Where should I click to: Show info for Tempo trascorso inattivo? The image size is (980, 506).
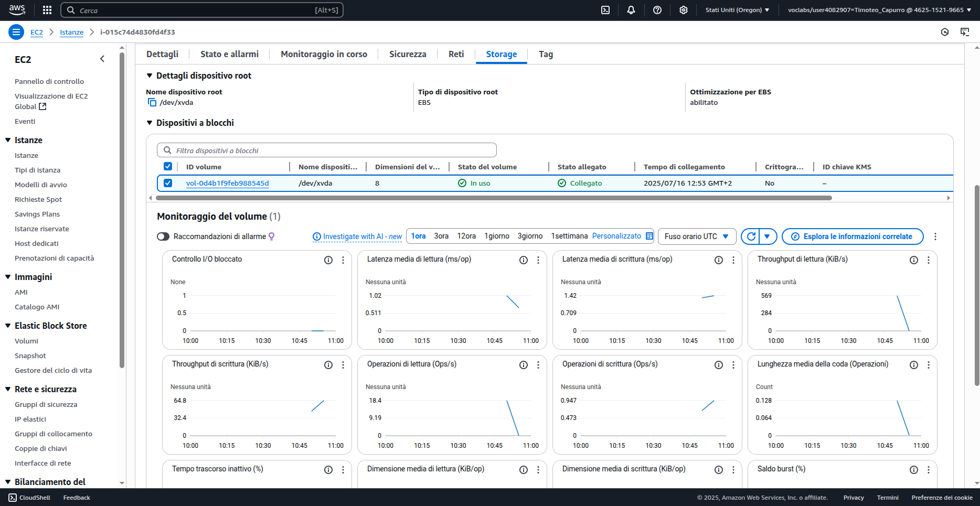(x=328, y=470)
